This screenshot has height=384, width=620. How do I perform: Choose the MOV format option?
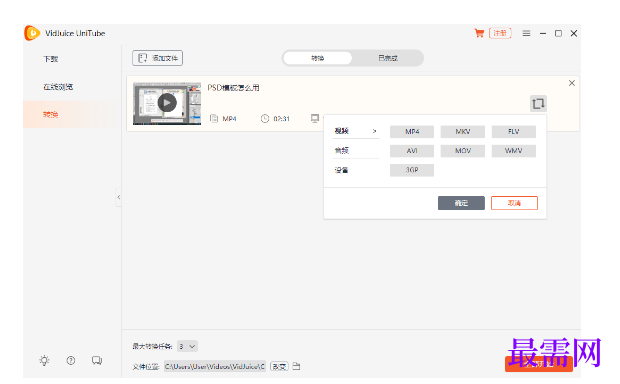pyautogui.click(x=463, y=151)
